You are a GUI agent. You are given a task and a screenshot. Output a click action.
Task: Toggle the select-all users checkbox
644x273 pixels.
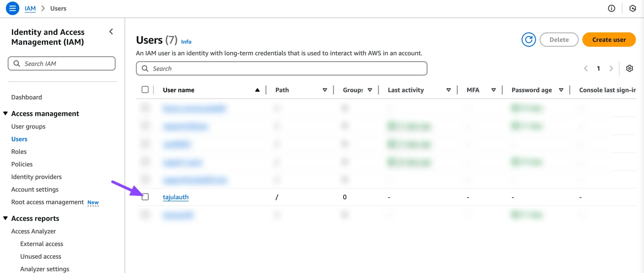pos(145,90)
